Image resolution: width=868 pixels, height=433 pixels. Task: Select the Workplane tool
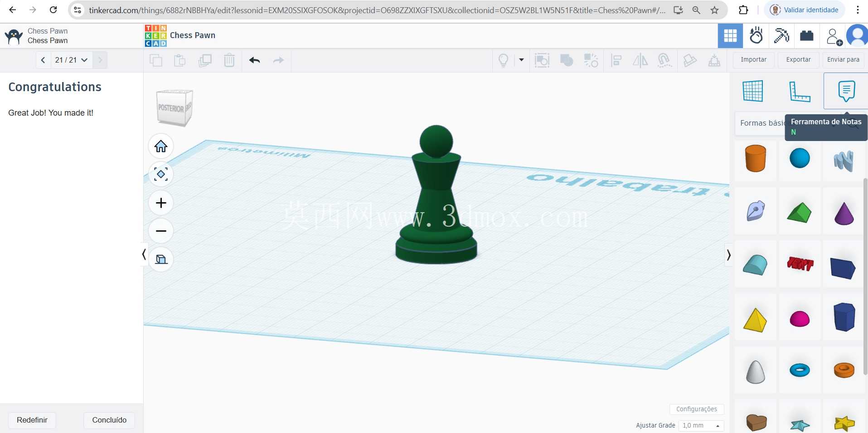(x=753, y=91)
